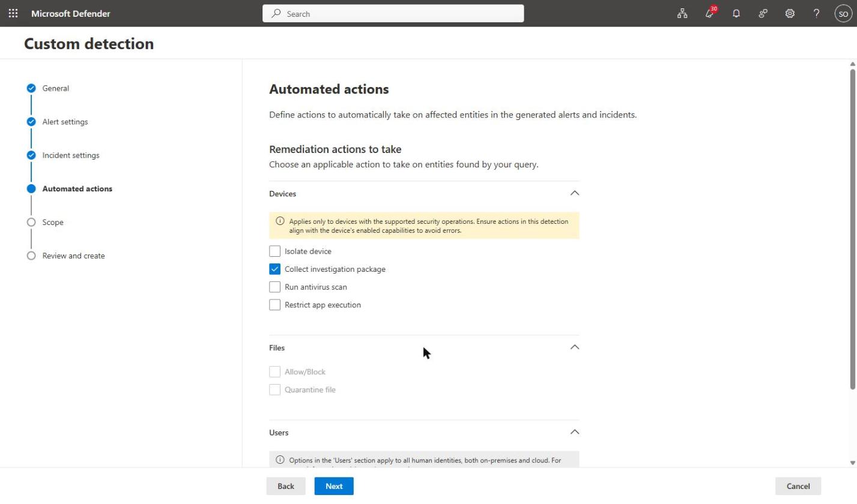Screen dimensions: 857x504
Task: Collapse the Users section chevron
Action: [x=574, y=432]
